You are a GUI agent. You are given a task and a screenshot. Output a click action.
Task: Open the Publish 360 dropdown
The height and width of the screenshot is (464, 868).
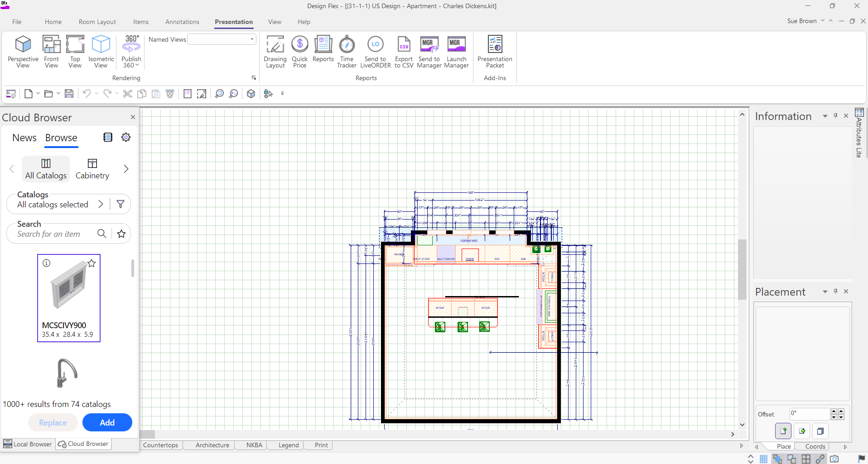[x=131, y=52]
